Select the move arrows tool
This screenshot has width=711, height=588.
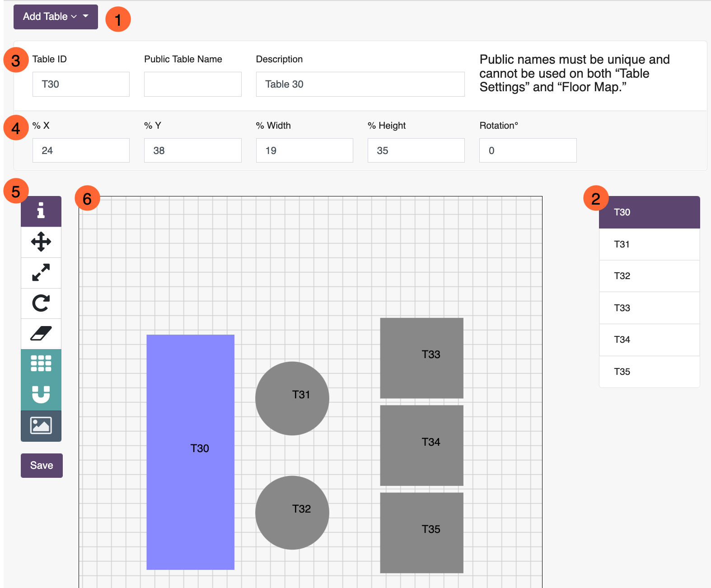click(41, 242)
